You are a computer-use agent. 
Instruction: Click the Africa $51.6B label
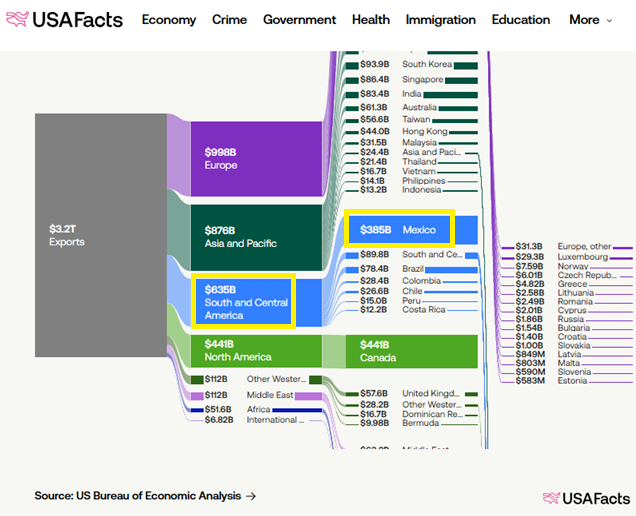[237, 410]
